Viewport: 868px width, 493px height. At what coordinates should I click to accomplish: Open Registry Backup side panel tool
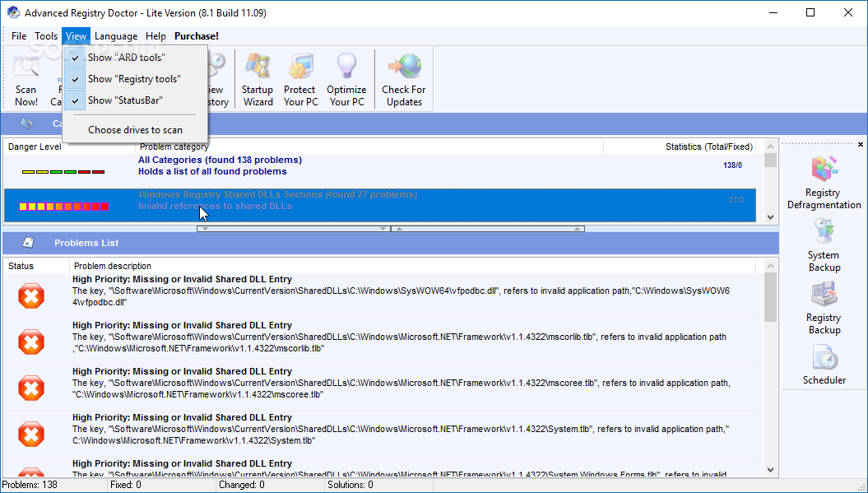(824, 308)
